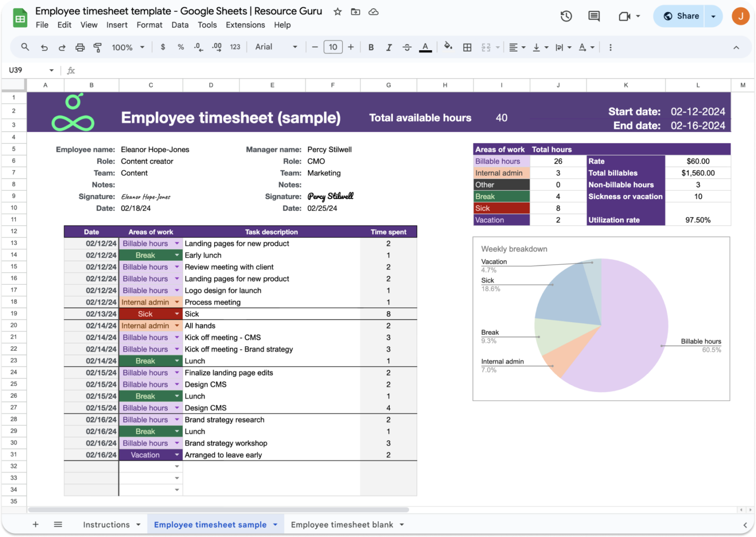Open the Text color picker
756x537 pixels.
pyautogui.click(x=425, y=47)
